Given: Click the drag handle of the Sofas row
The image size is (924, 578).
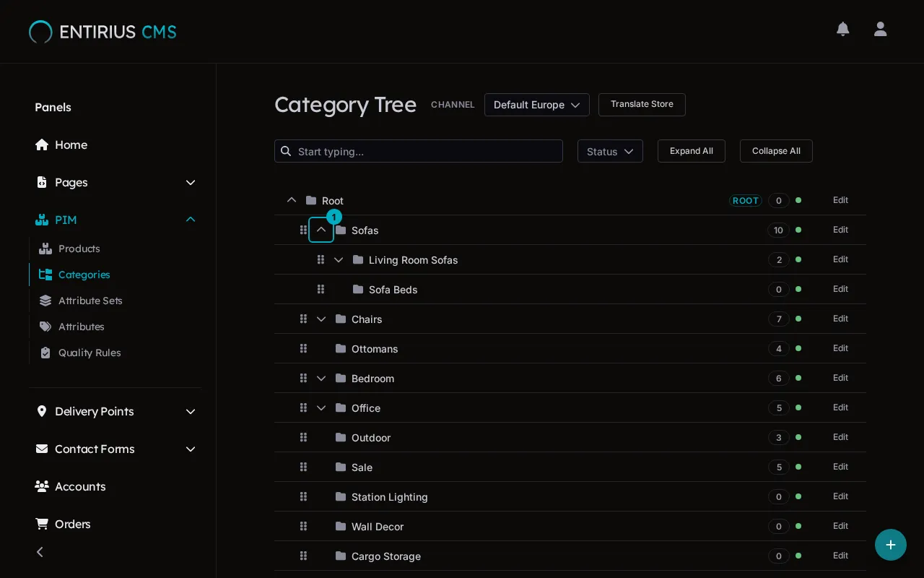Looking at the screenshot, I should click(303, 230).
